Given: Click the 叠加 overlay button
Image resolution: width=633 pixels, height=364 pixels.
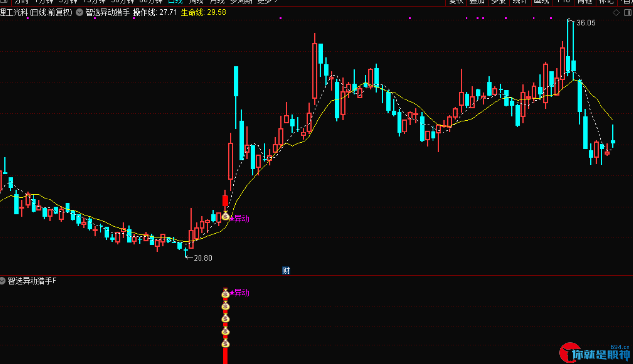Looking at the screenshot, I should [477, 2].
